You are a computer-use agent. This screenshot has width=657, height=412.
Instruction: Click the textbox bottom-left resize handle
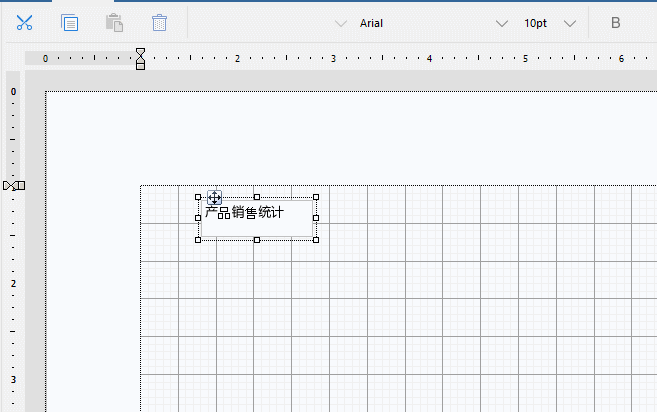point(198,240)
